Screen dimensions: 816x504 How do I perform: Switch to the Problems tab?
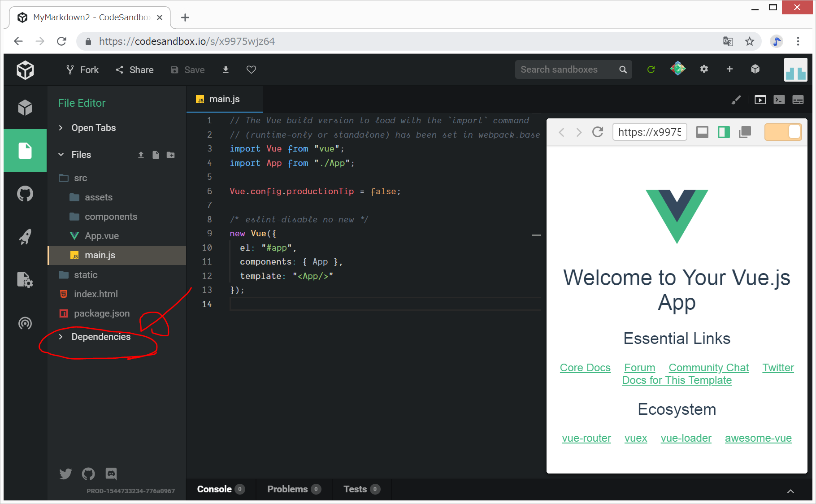tap(293, 489)
